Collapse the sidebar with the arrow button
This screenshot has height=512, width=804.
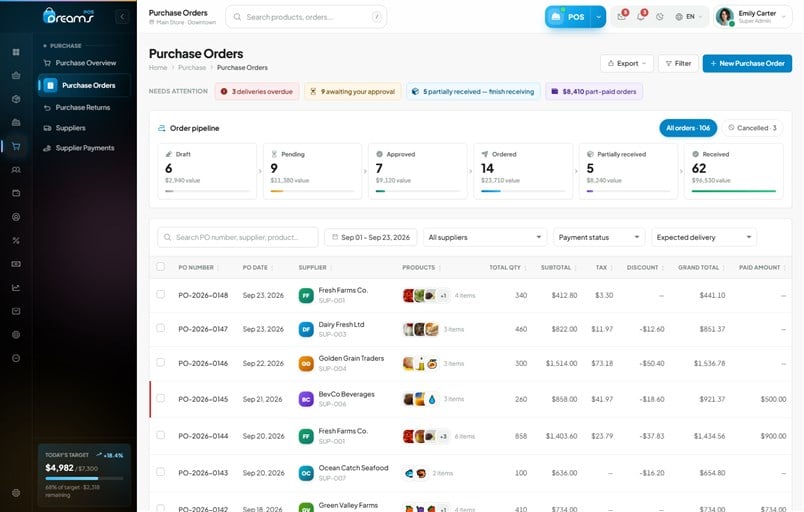coord(122,17)
